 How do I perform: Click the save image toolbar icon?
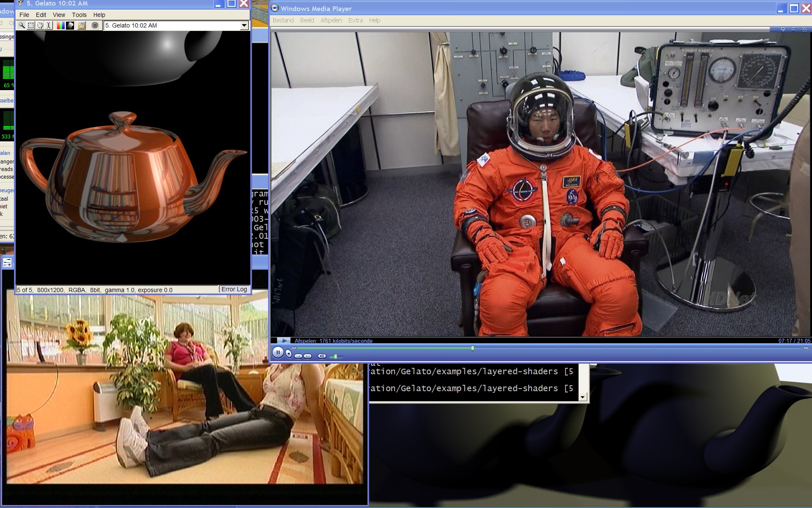pos(82,25)
